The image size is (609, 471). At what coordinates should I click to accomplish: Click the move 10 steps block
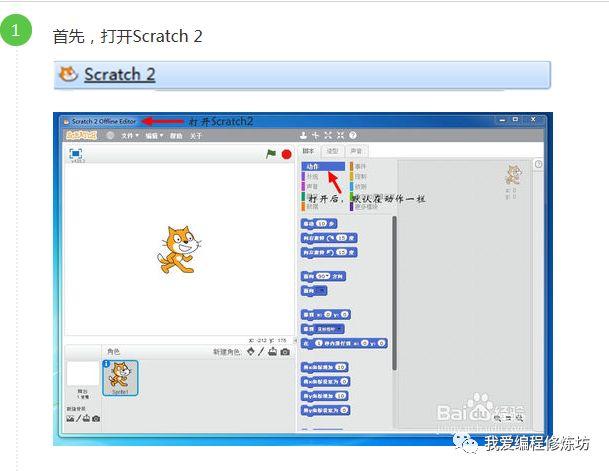(x=319, y=224)
